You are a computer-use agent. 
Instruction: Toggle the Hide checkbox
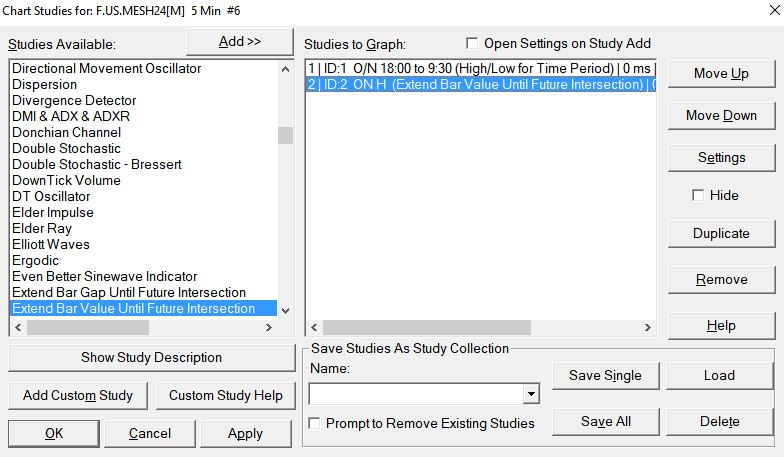pyautogui.click(x=698, y=196)
